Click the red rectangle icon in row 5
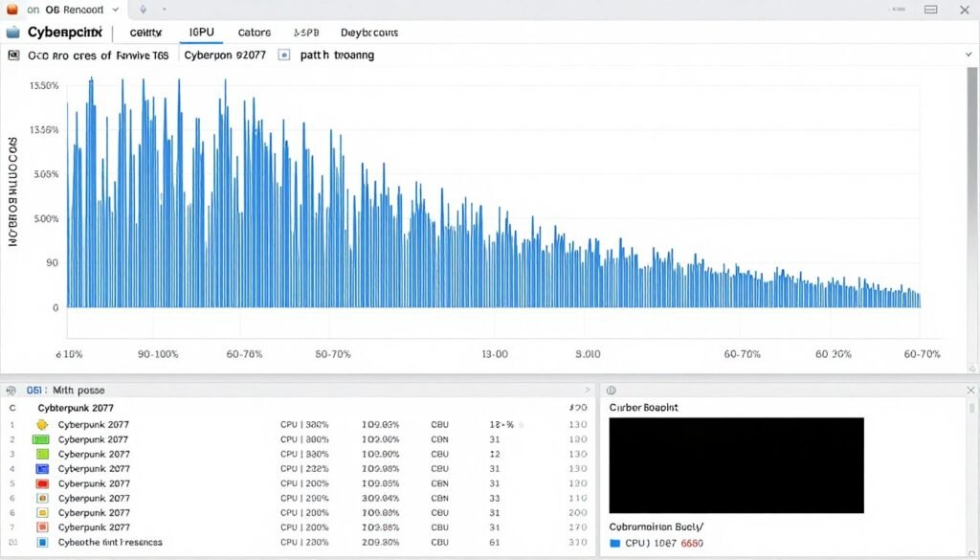The height and width of the screenshot is (560, 980). click(42, 483)
